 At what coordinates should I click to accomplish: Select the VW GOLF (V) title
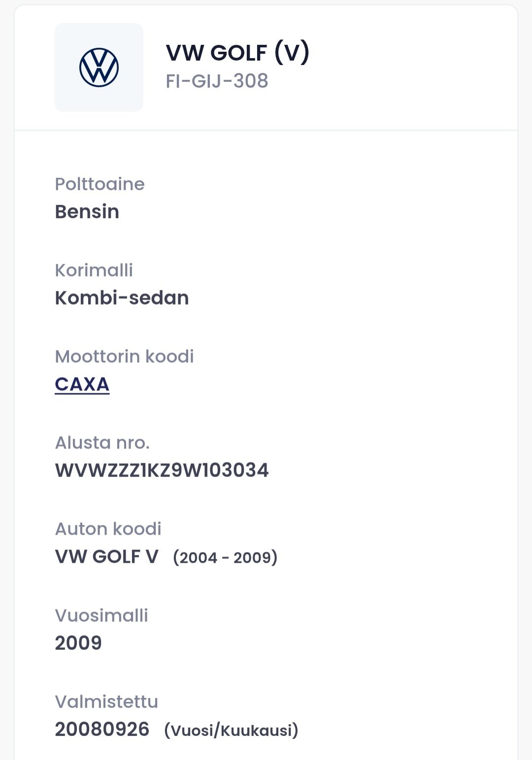click(x=237, y=52)
